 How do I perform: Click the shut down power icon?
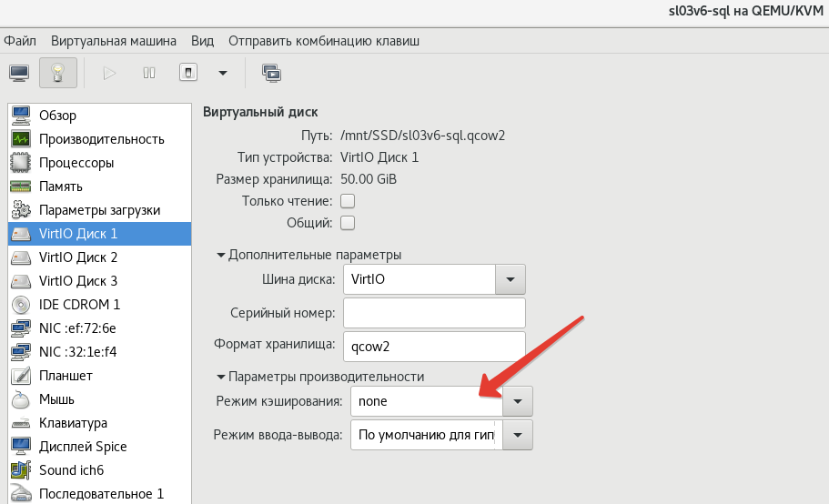188,73
